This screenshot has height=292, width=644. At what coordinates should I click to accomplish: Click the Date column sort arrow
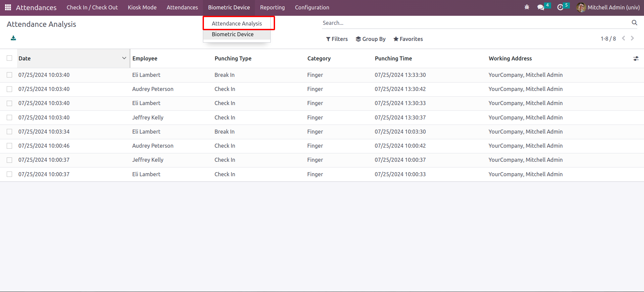(x=124, y=58)
